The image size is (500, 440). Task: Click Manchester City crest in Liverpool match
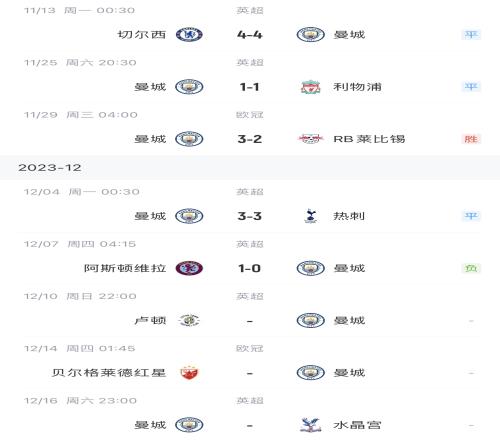[x=189, y=87]
